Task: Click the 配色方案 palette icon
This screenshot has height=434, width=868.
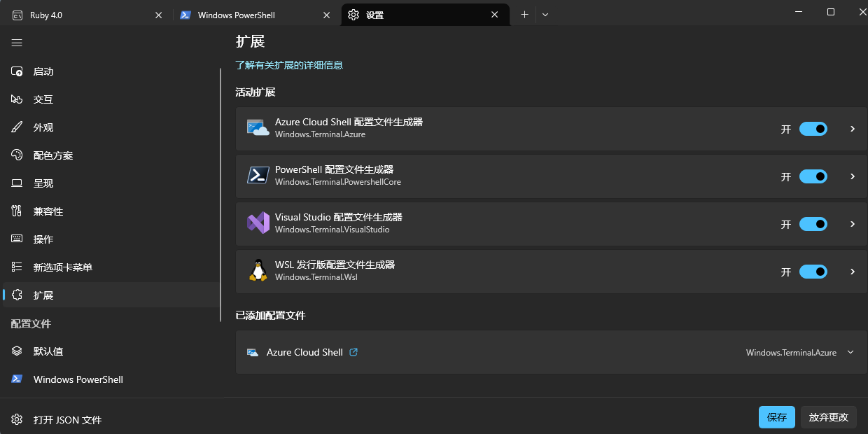Action: (17, 155)
